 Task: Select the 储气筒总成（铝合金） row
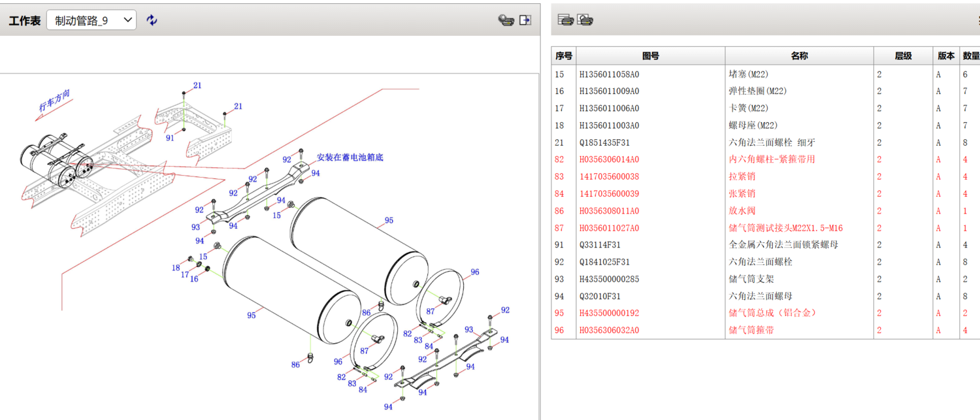772,313
